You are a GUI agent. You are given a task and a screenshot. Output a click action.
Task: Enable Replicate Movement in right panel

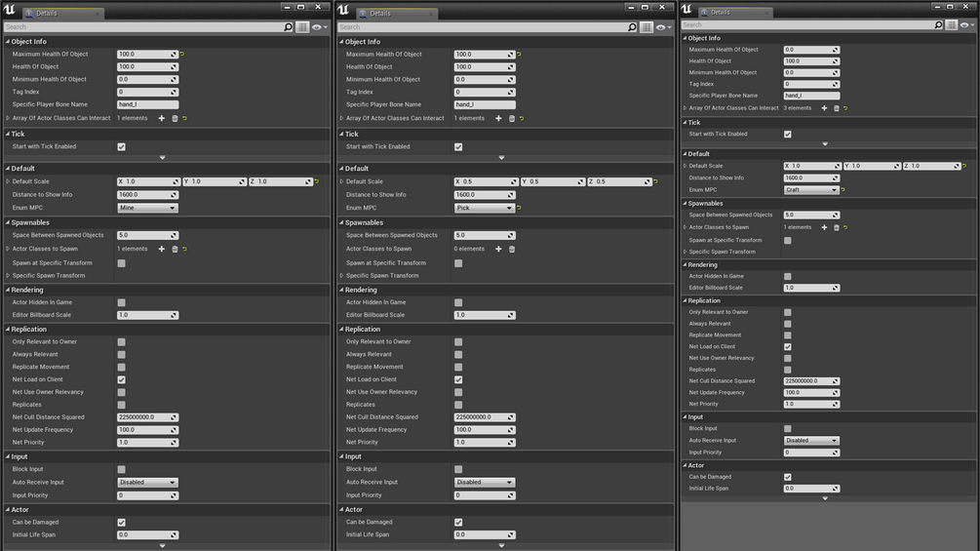[x=788, y=335]
